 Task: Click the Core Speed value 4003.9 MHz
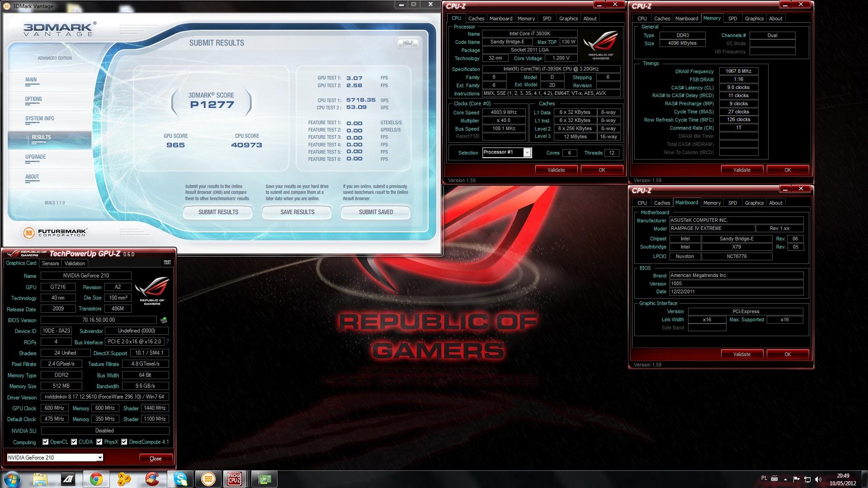pyautogui.click(x=504, y=112)
